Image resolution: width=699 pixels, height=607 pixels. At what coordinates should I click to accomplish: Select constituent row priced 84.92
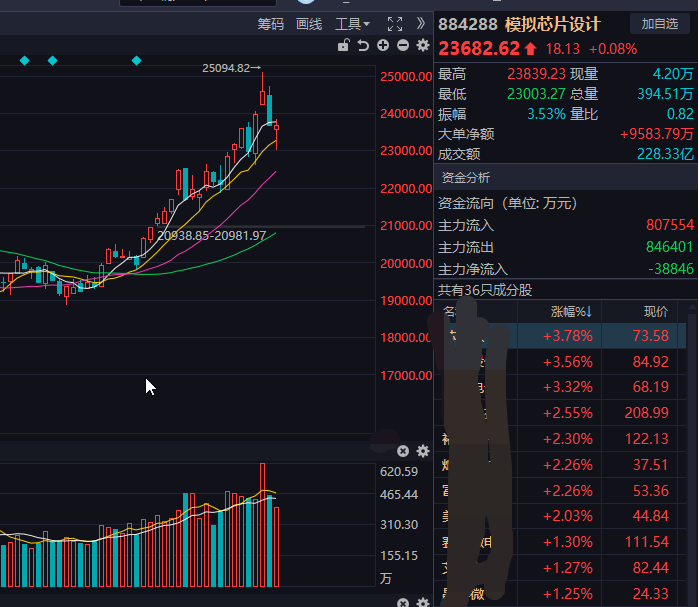pyautogui.click(x=560, y=361)
